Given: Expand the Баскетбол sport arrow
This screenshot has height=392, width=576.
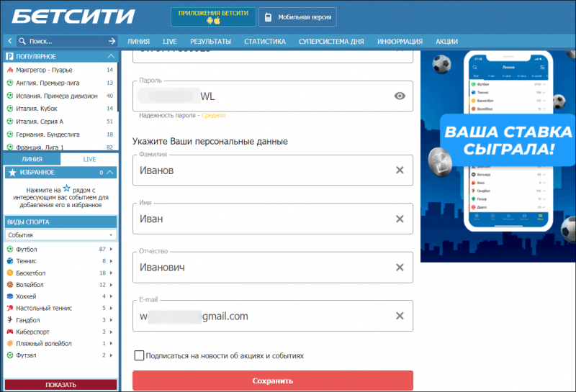Looking at the screenshot, I should click(x=111, y=273).
